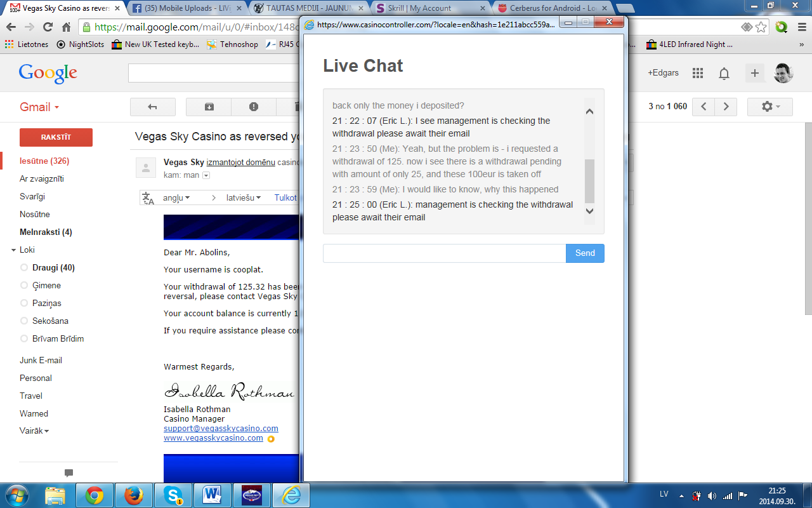Select the Ģimene circle
The width and height of the screenshot is (812, 508).
tap(46, 286)
